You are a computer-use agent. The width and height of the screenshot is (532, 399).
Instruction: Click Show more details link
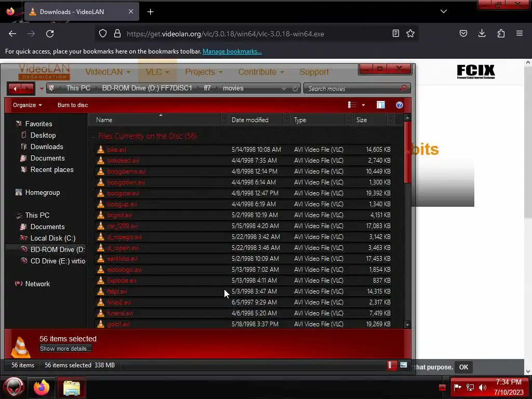[65, 349]
